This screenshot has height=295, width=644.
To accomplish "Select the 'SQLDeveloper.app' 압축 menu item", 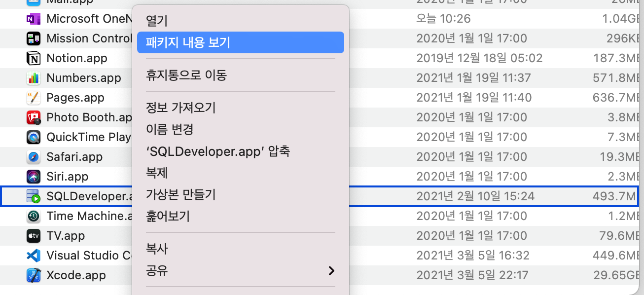I will pyautogui.click(x=241, y=151).
